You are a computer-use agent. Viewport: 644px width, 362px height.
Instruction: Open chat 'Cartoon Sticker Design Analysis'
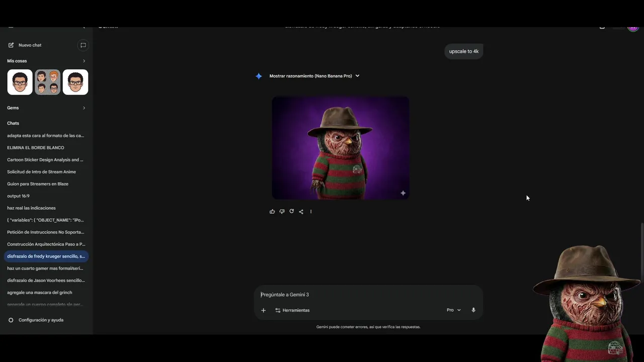(46, 160)
